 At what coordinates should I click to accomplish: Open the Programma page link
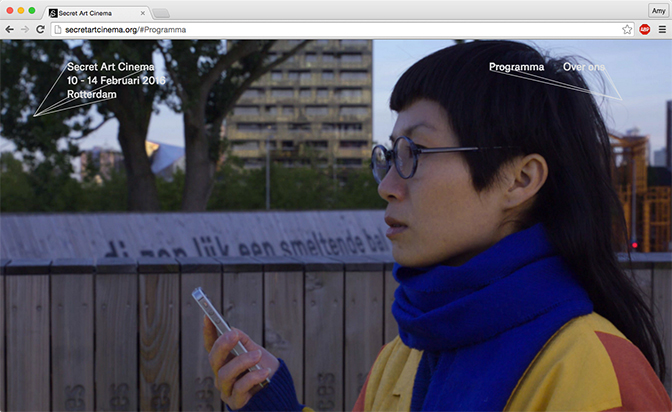tap(516, 67)
